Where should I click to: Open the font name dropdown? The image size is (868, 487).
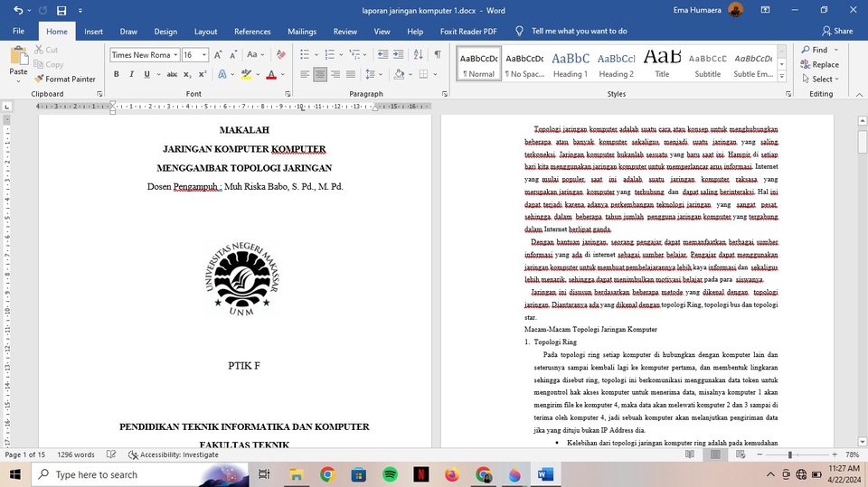pos(175,55)
